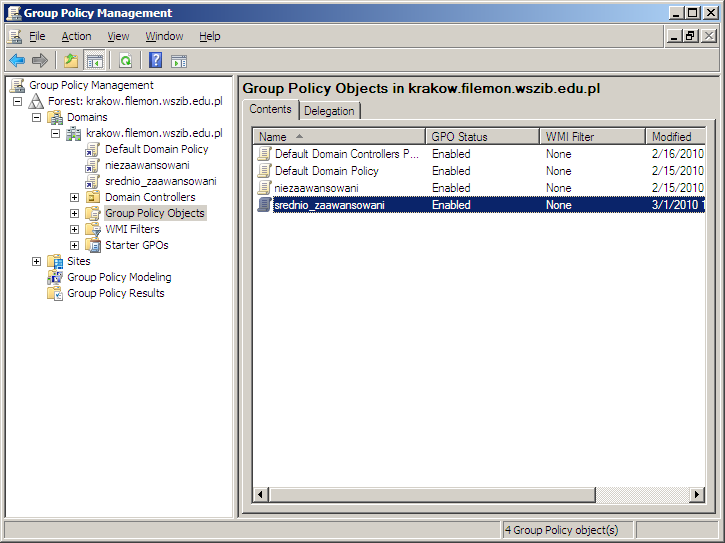
Task: Click the horizontal scrollbar thumb
Action: point(431,494)
